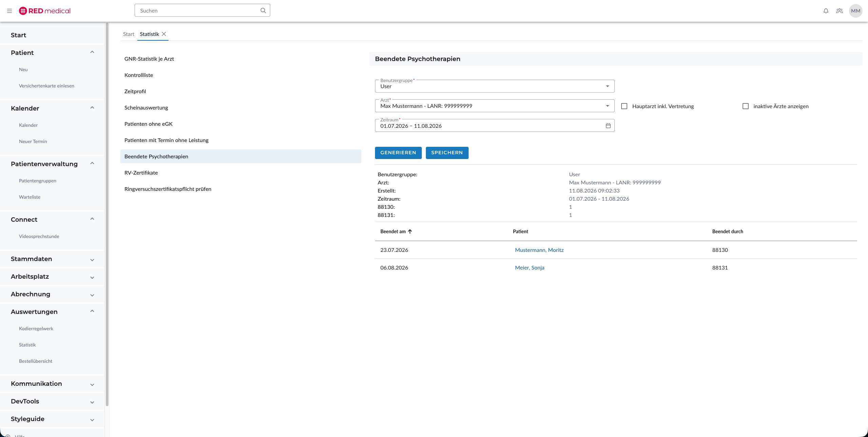Open the Arzt dropdown

pyautogui.click(x=495, y=106)
